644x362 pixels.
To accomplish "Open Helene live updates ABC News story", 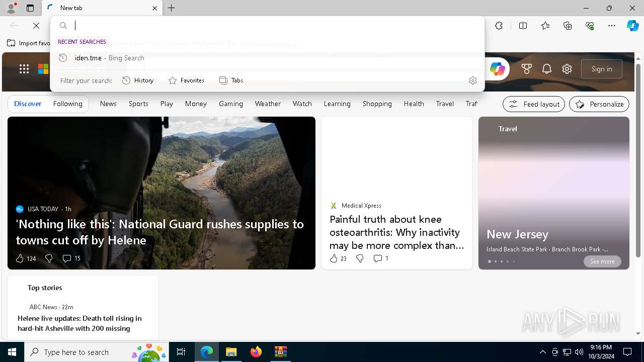I will point(79,323).
